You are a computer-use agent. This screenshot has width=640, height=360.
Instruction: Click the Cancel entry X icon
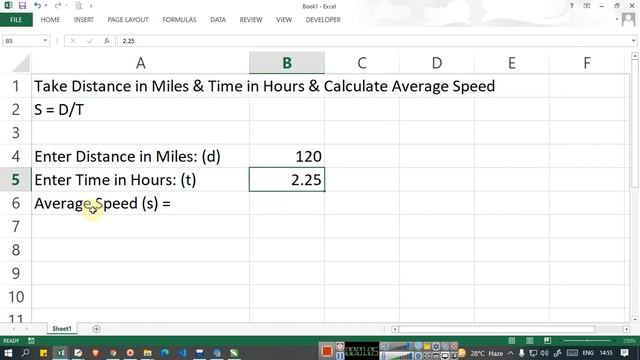coord(73,41)
